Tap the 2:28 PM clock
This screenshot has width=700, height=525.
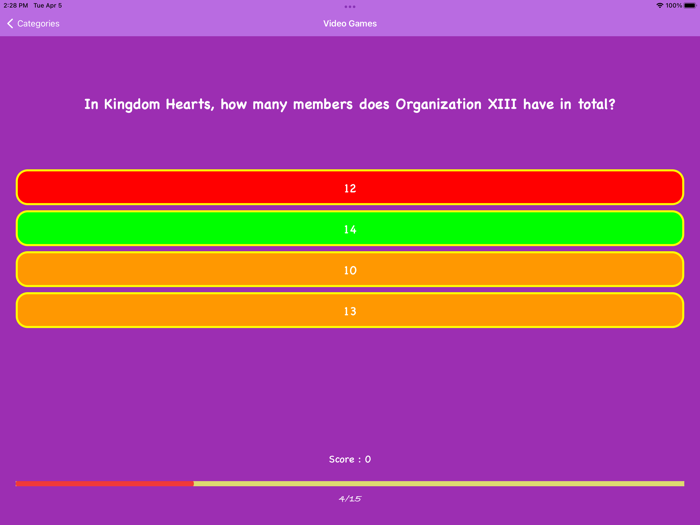click(16, 5)
